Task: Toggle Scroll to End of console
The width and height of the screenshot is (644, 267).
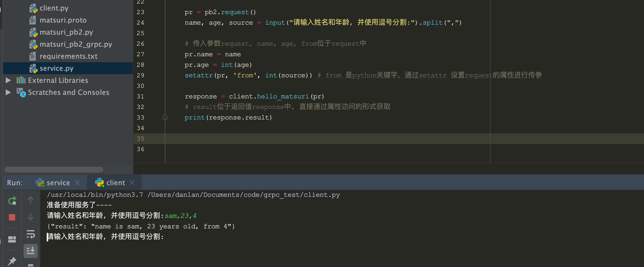Action: click(31, 250)
